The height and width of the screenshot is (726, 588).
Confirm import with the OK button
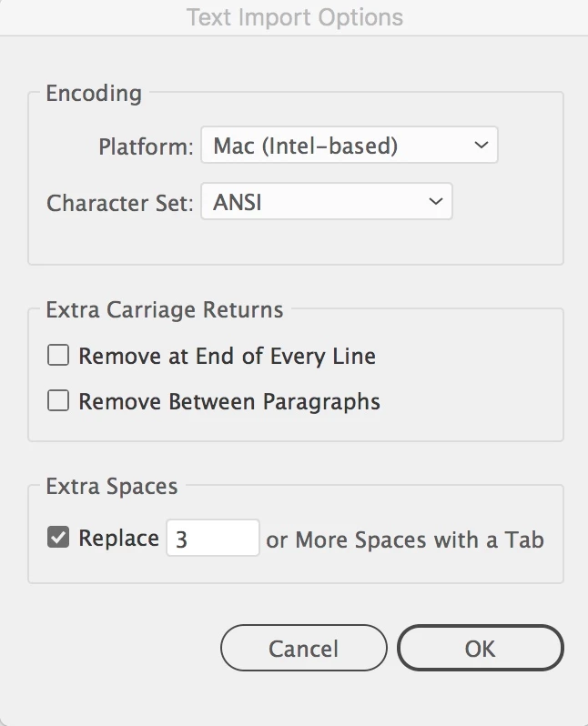pos(481,648)
